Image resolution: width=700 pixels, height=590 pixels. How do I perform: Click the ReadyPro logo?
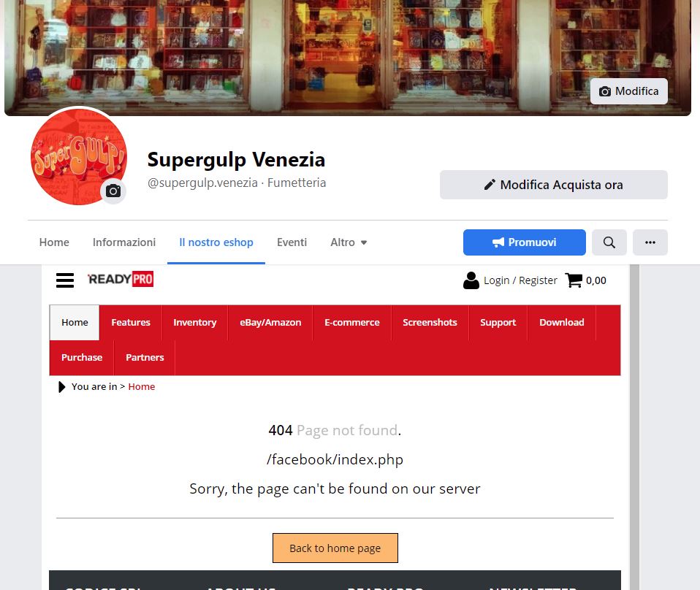(121, 280)
